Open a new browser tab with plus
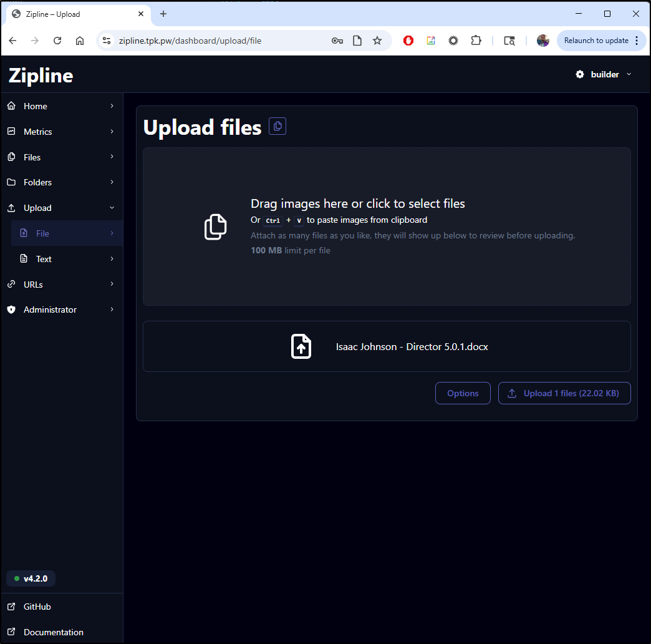The image size is (651, 644). click(163, 14)
